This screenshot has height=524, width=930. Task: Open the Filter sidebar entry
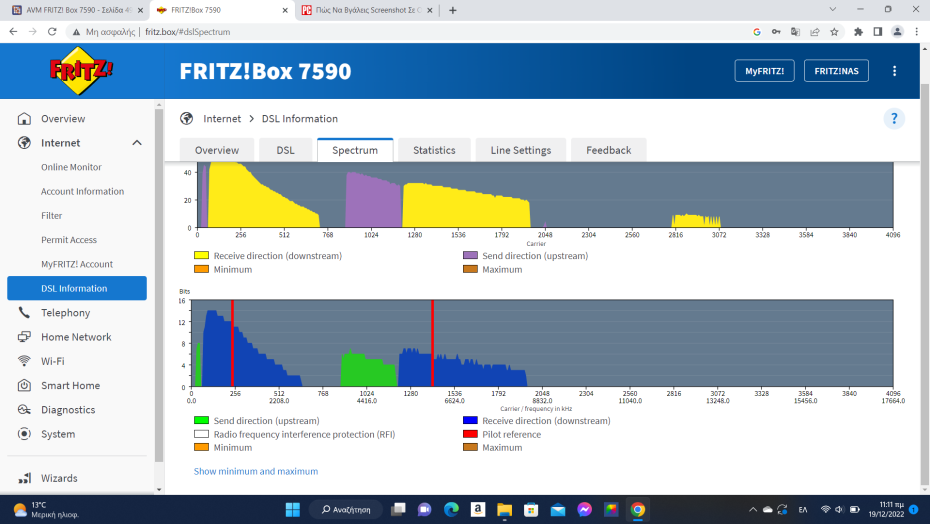(52, 216)
